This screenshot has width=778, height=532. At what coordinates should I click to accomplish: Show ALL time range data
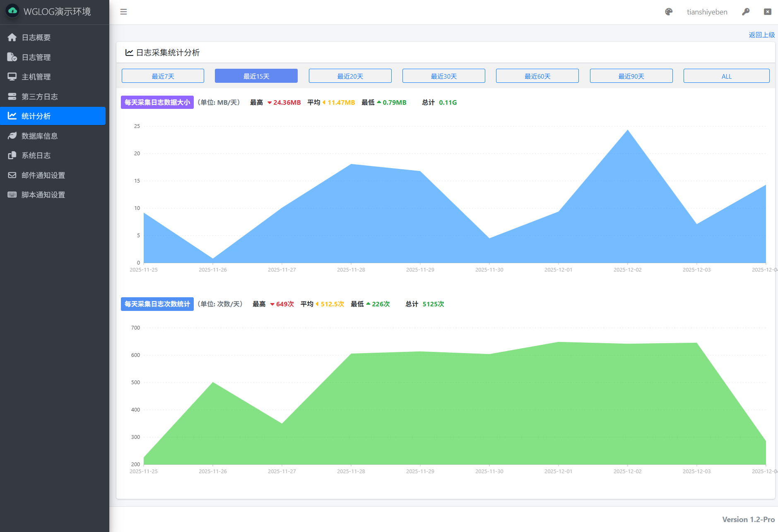pos(727,76)
